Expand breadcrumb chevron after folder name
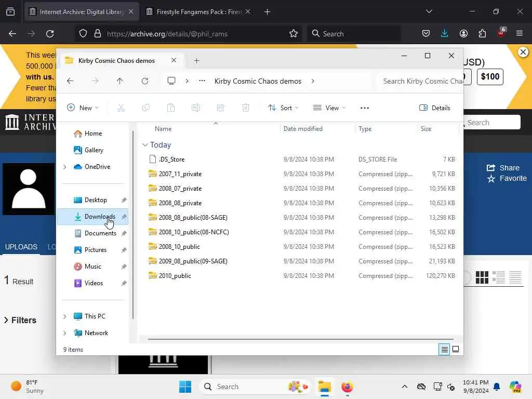The image size is (532, 399). [x=312, y=81]
